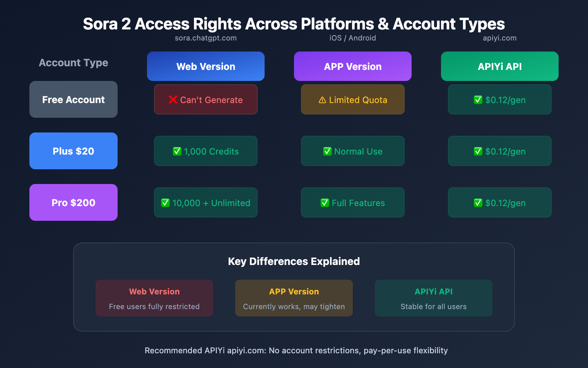Open the sora.chatgpt.com link text
The height and width of the screenshot is (368, 588).
point(206,38)
